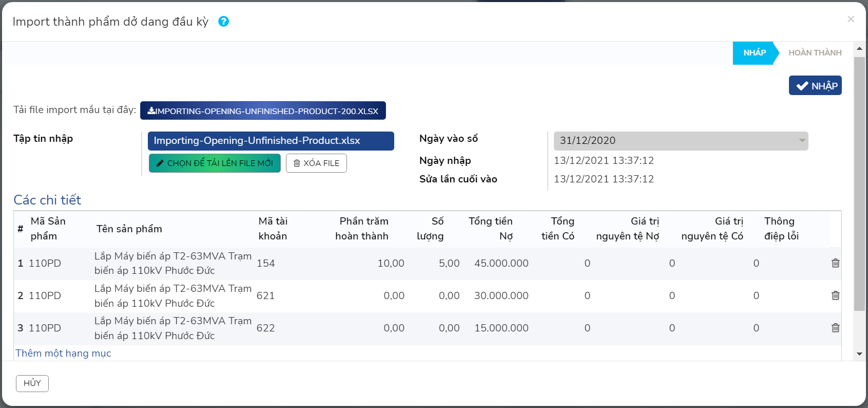Viewport: 868px width, 408px height.
Task: Click the 10,00 completion percent cell
Action: tap(391, 263)
